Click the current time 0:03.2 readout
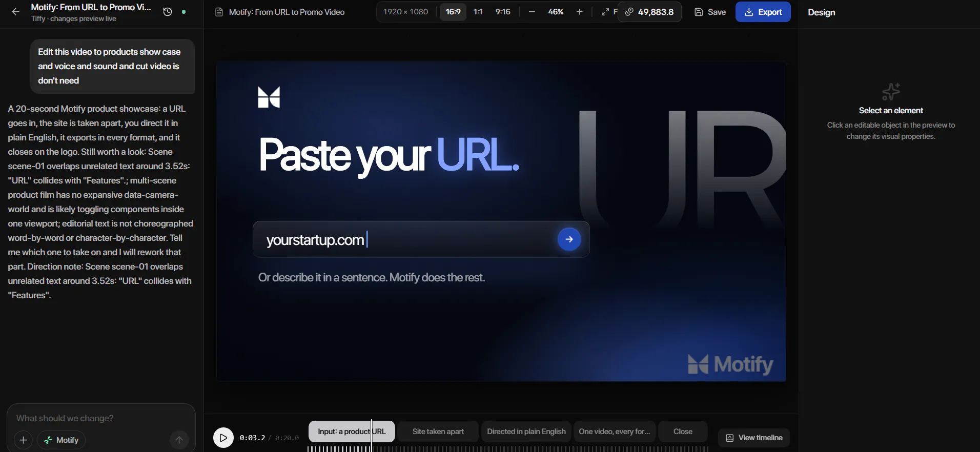The width and height of the screenshot is (980, 452). pos(252,438)
